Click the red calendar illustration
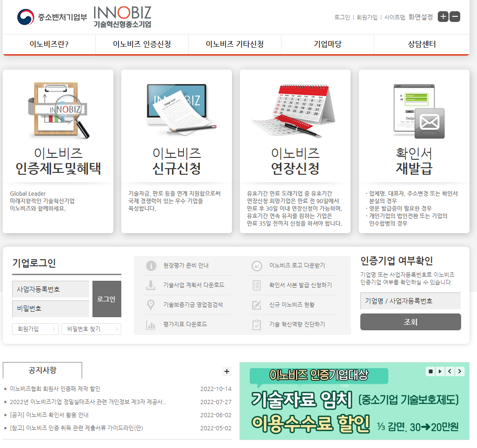Viewport: 477px width, 448px height. point(294,110)
